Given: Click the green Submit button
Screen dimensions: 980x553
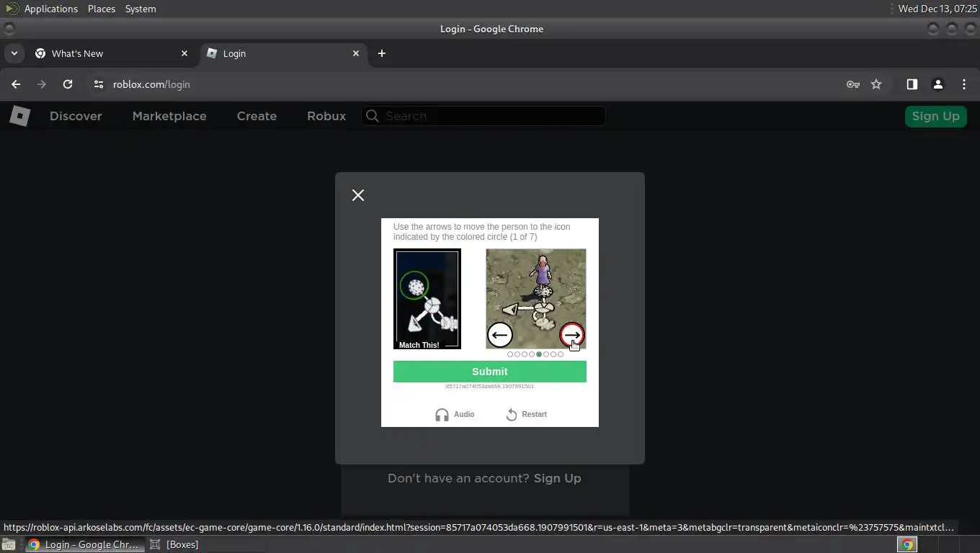Looking at the screenshot, I should (x=490, y=372).
